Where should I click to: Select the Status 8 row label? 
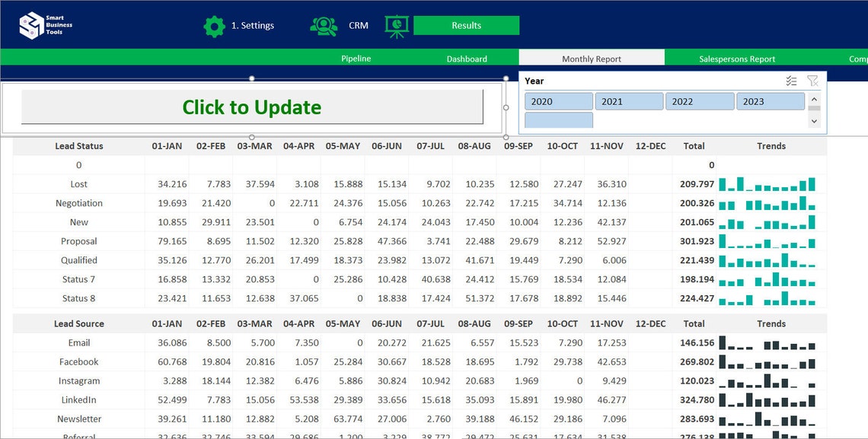click(x=78, y=298)
